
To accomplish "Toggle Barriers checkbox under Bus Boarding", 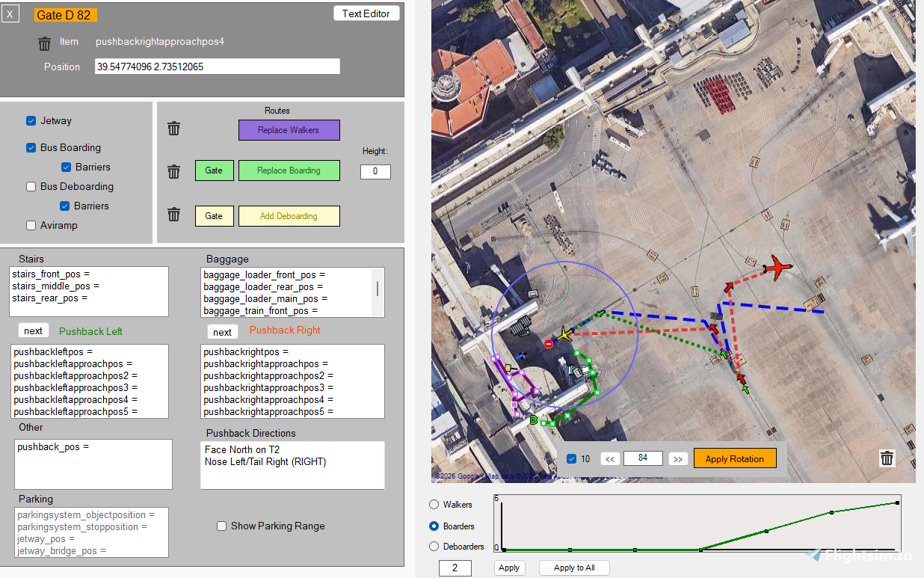I will (x=66, y=167).
